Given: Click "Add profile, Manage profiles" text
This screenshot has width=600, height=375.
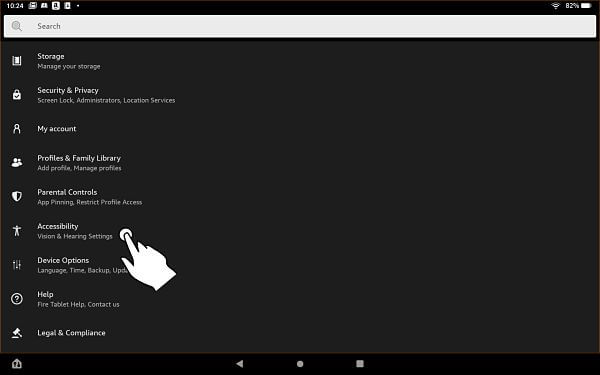Looking at the screenshot, I should click(79, 168).
